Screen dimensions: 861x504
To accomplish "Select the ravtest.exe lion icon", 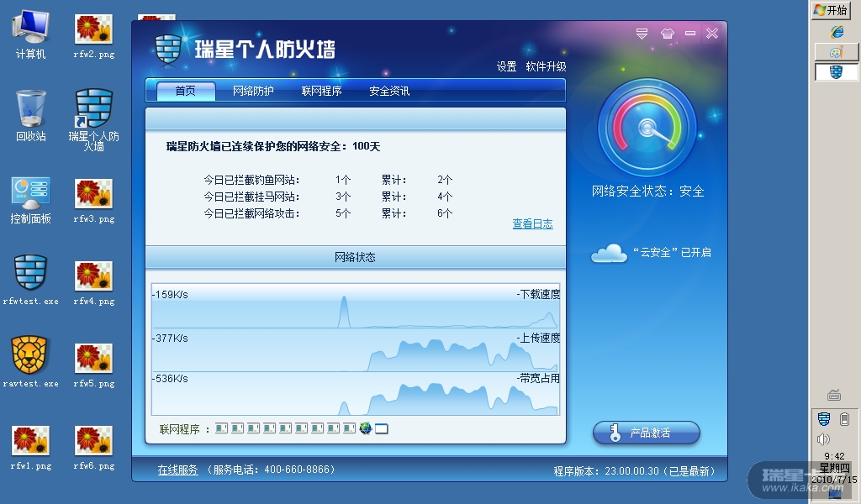I will [31, 362].
